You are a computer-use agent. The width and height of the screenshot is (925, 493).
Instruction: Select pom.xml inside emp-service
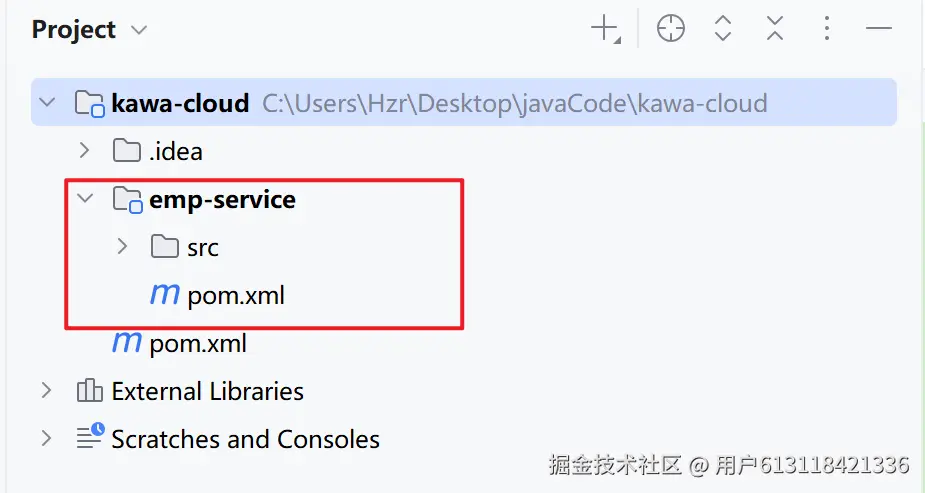click(236, 295)
